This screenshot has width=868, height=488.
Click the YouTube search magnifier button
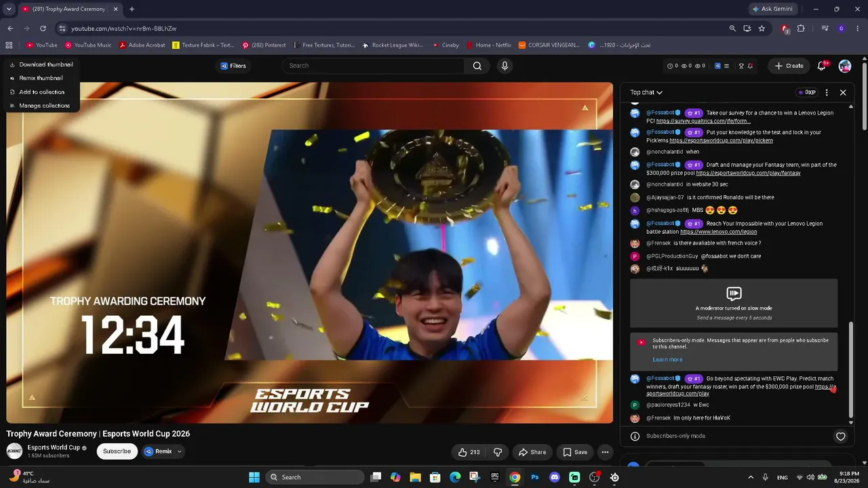pyautogui.click(x=477, y=66)
